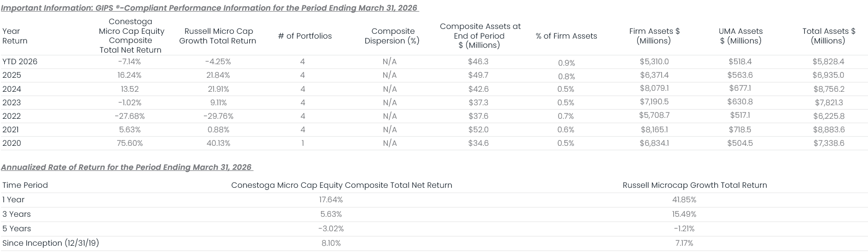Image resolution: width=868 pixels, height=252 pixels.
Task: Click the $718.5 UMA assets value
Action: tap(740, 129)
